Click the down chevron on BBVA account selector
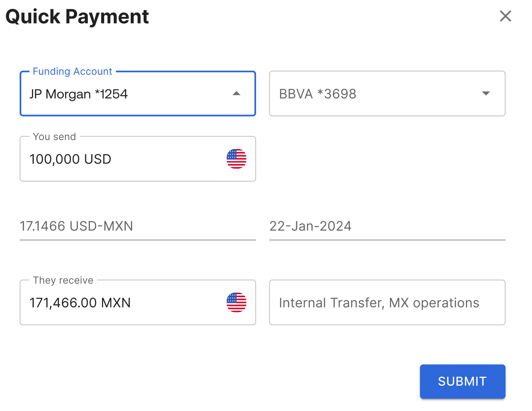The image size is (532, 411). click(486, 94)
